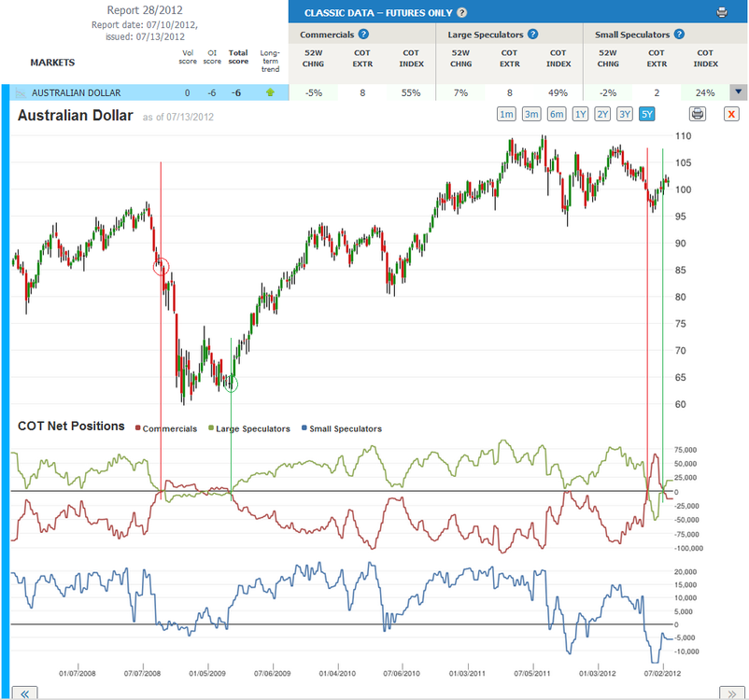The height and width of the screenshot is (700, 749).
Task: Click Commercials COT EXTR header
Action: coord(362,58)
